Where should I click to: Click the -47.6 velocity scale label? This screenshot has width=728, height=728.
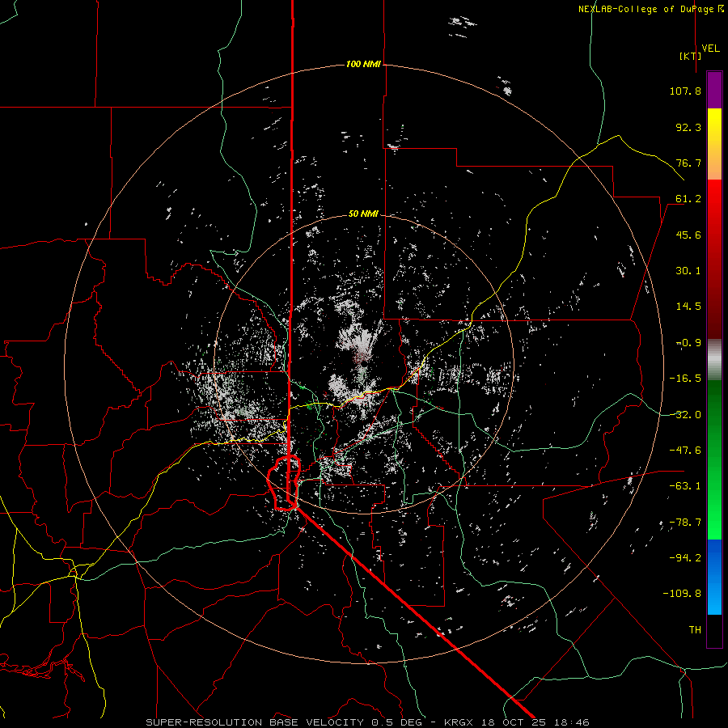[685, 451]
